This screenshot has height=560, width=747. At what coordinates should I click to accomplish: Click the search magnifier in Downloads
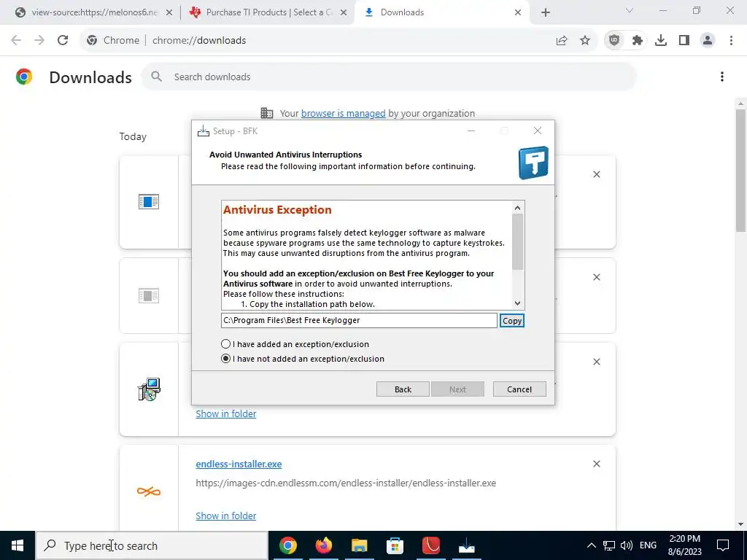(157, 77)
